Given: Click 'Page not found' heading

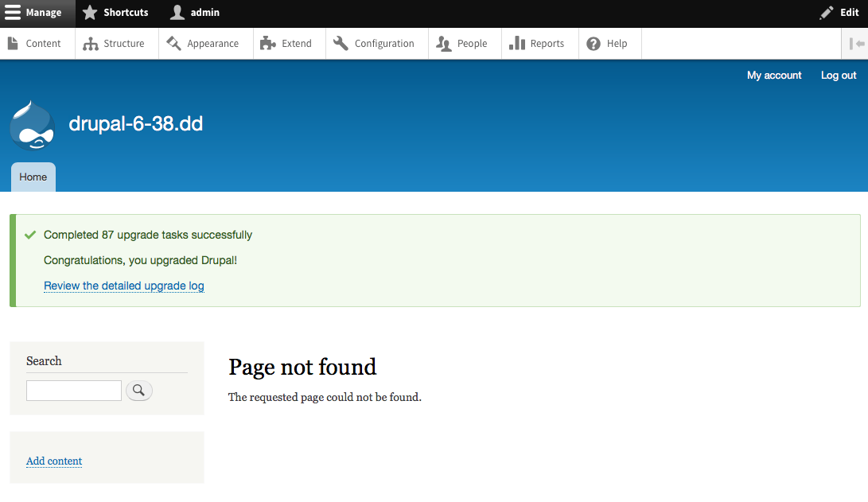Looking at the screenshot, I should [302, 367].
